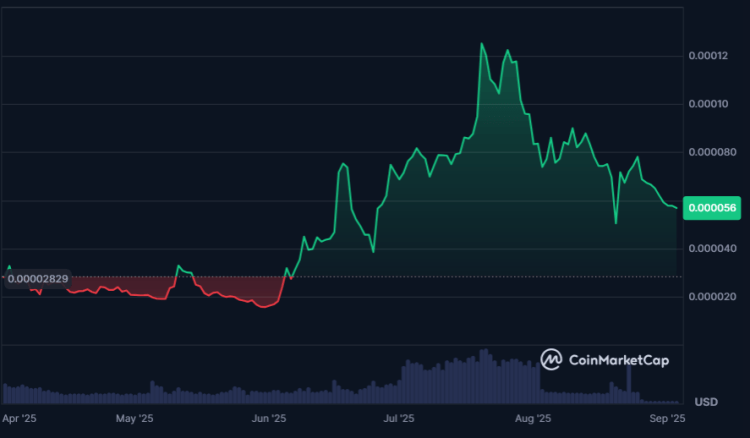Screen dimensions: 750x438
Task: Click the Jun '25 axis label
Action: coord(269,420)
